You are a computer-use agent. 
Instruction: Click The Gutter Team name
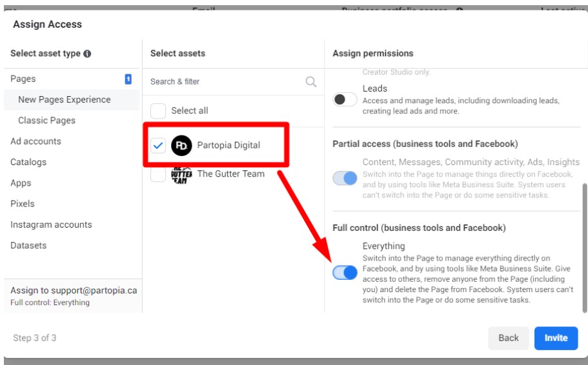click(230, 174)
